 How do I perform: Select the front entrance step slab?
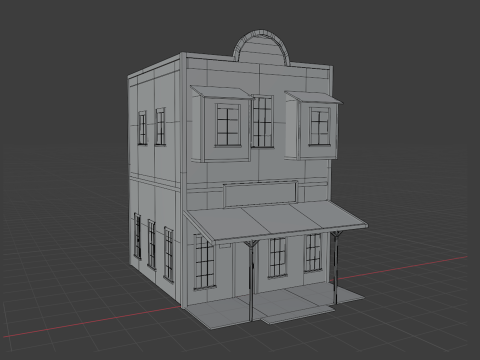[x=298, y=315]
